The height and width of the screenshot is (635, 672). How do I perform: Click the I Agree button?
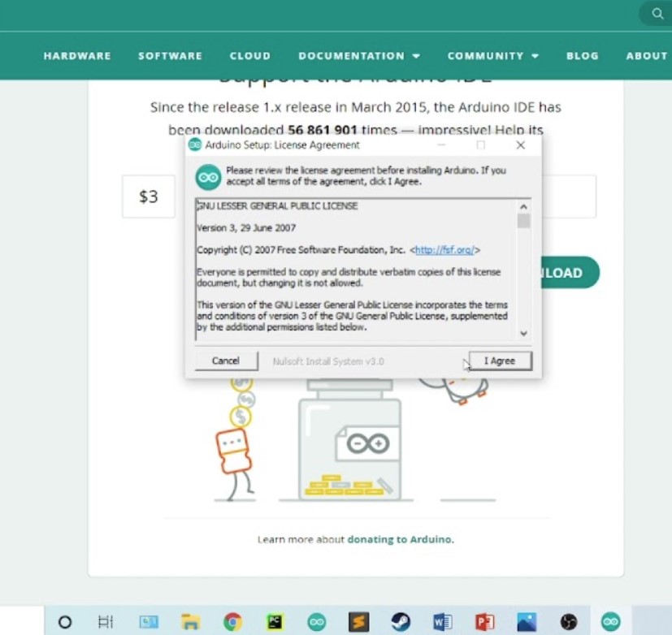(501, 361)
